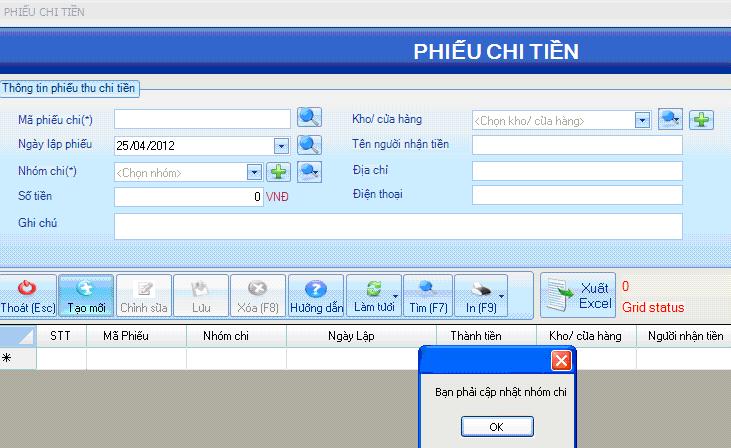Screen dimensions: 731x448
Task: Click the Tên người nhận tiền input
Action: coord(577,145)
